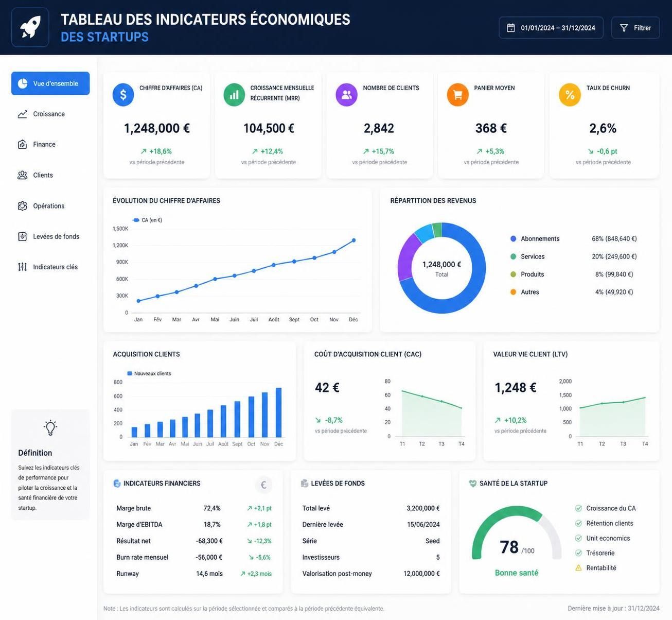Open the 01/01/2024 – 31/12/2024 date range picker
This screenshot has height=620, width=672.
coord(551,28)
